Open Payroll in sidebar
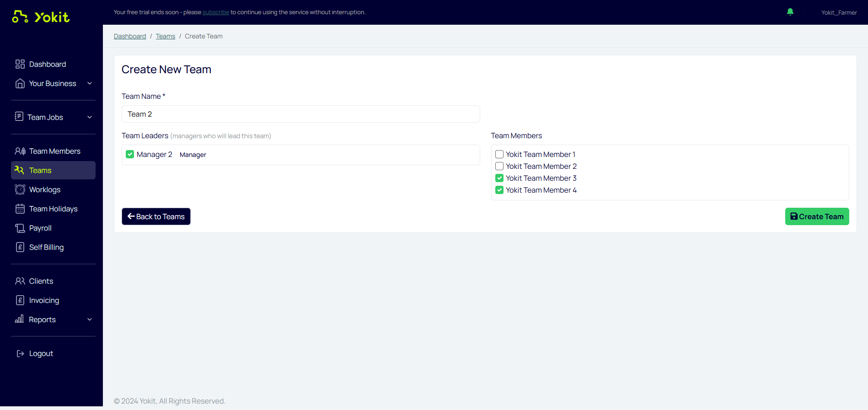868x410 pixels. [x=53, y=228]
